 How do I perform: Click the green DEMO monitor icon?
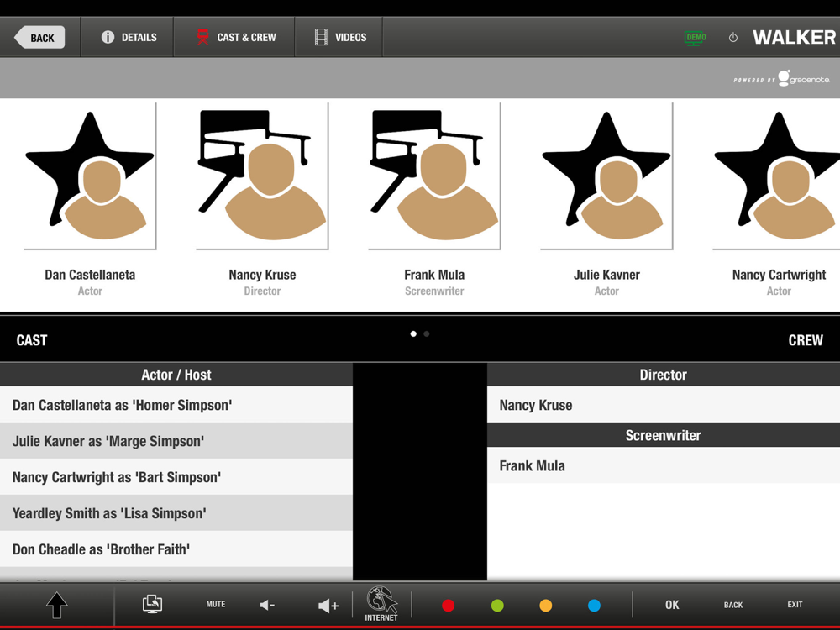click(x=696, y=38)
